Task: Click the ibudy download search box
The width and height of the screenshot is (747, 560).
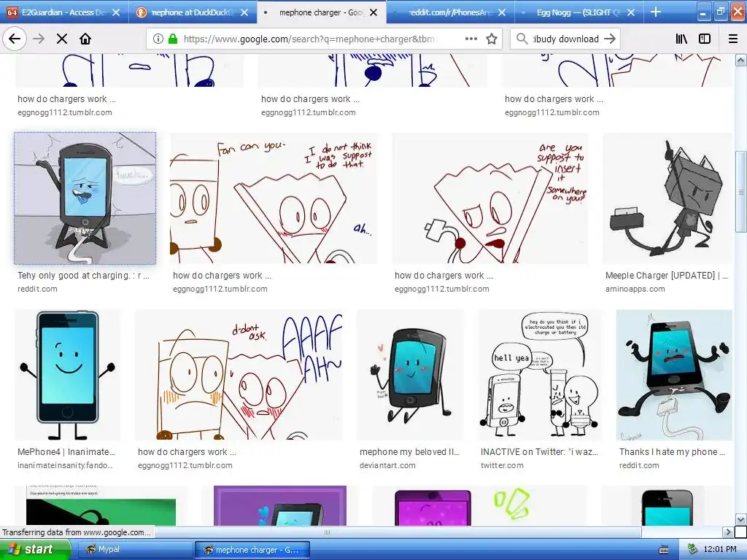Action: (565, 39)
